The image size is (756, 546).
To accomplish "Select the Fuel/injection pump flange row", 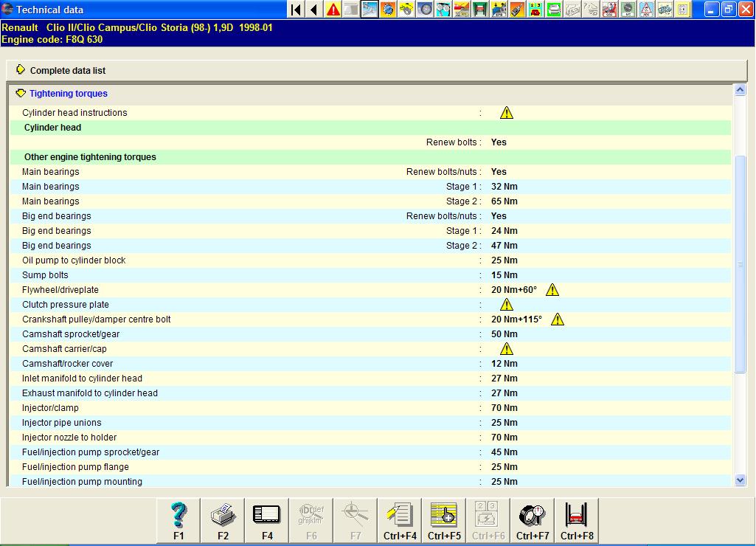I will click(x=370, y=467).
